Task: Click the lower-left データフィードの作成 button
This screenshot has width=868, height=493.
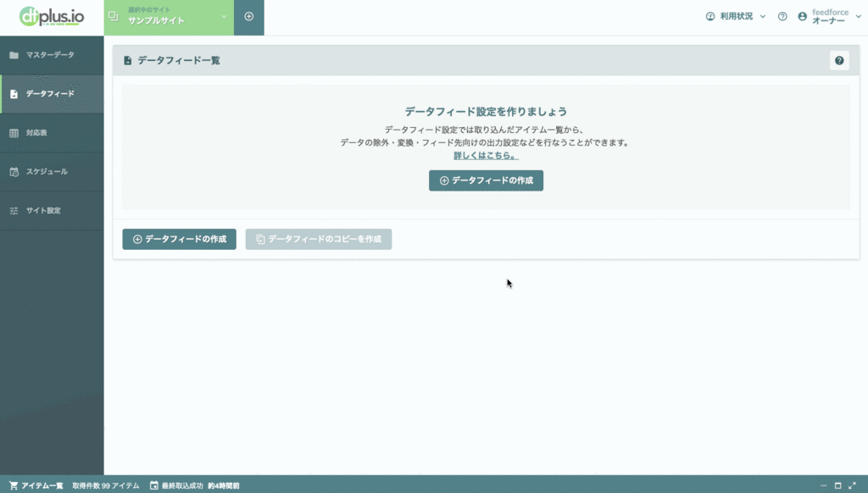Action: point(180,239)
